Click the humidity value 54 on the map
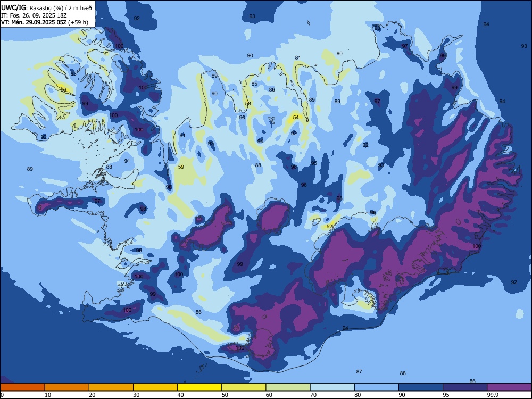The height and width of the screenshot is (399, 532). pyautogui.click(x=296, y=118)
